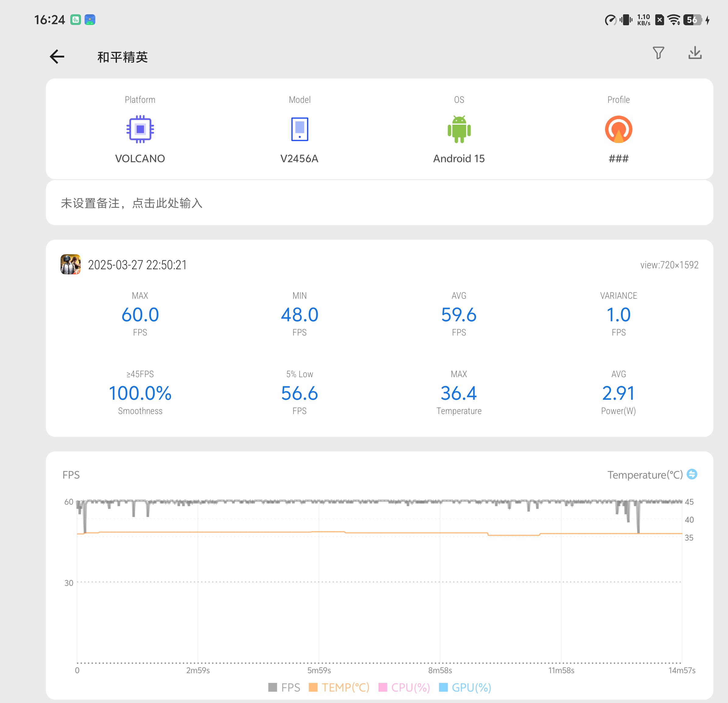This screenshot has width=728, height=703.
Task: Open the filter funnel icon
Action: point(659,53)
